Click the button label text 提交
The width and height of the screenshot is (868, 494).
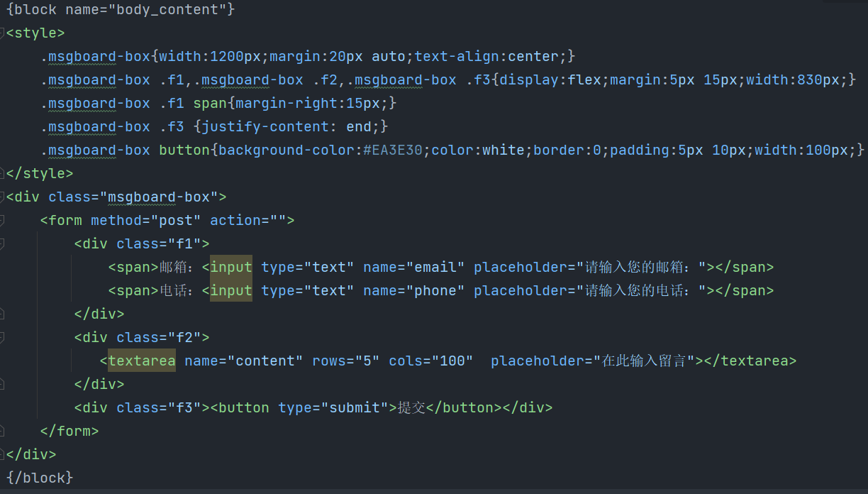(411, 407)
